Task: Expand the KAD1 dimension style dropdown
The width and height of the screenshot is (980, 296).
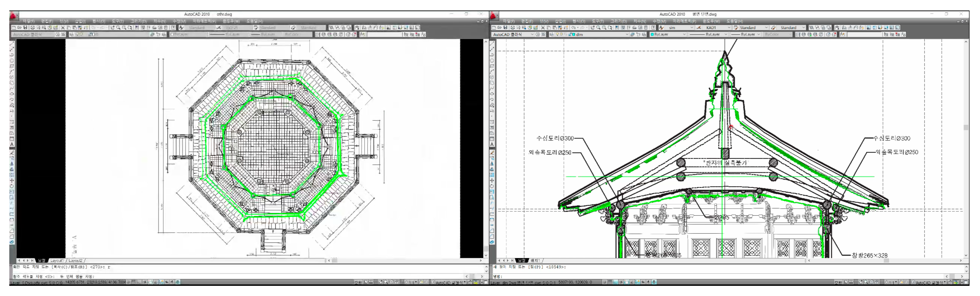Action: [729, 28]
